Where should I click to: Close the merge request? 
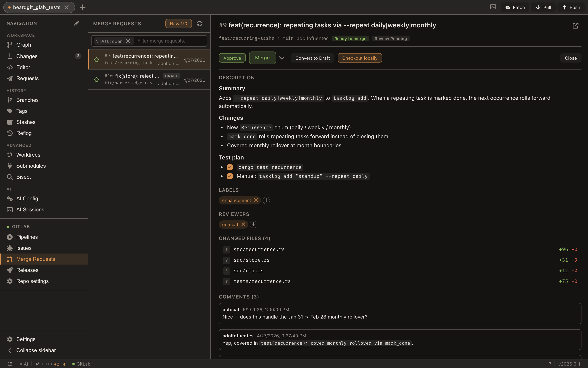(x=571, y=58)
